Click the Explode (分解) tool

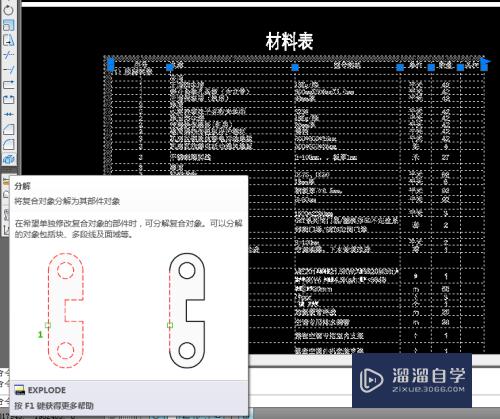(8, 159)
